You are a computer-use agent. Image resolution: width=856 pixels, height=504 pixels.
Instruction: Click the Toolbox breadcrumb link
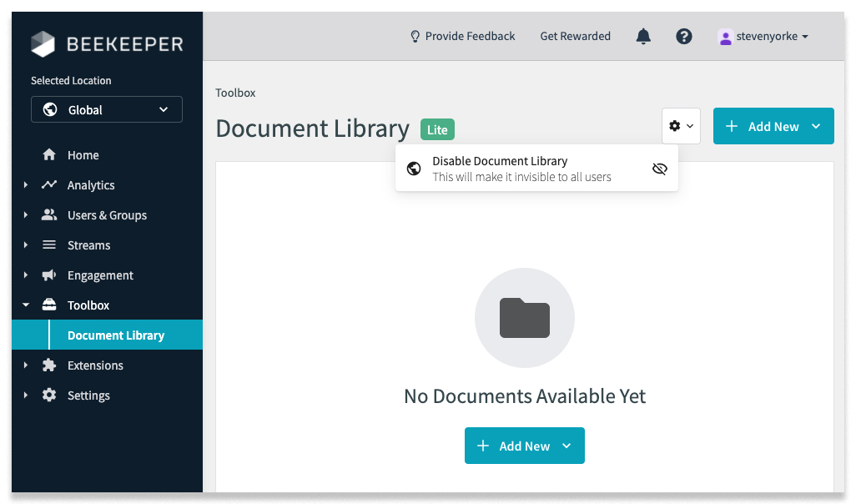click(x=234, y=93)
